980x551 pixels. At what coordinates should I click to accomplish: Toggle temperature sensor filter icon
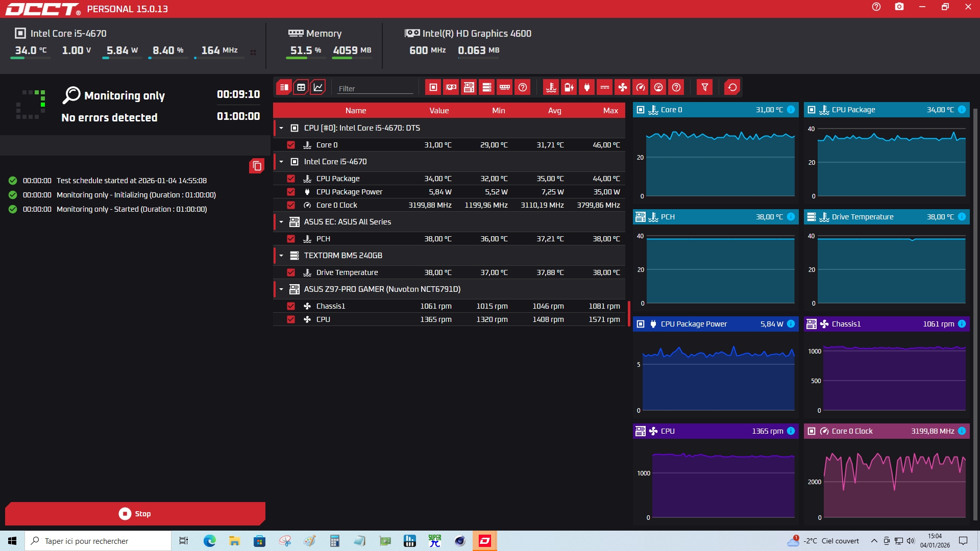551,87
